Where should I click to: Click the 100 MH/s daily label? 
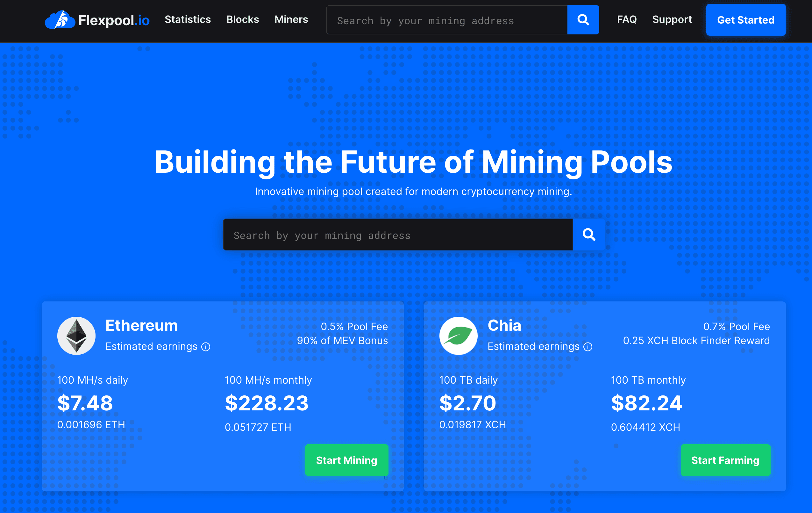click(x=93, y=380)
